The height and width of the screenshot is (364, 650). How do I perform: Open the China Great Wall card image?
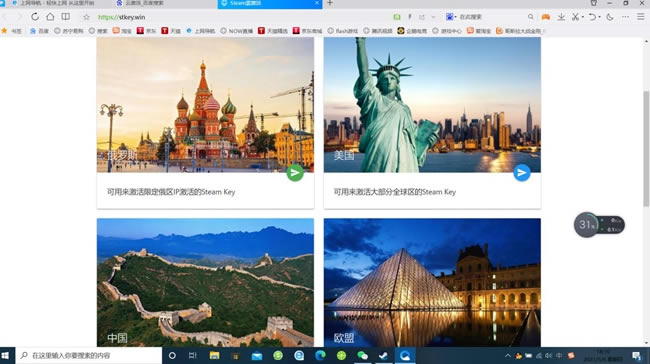[205, 282]
